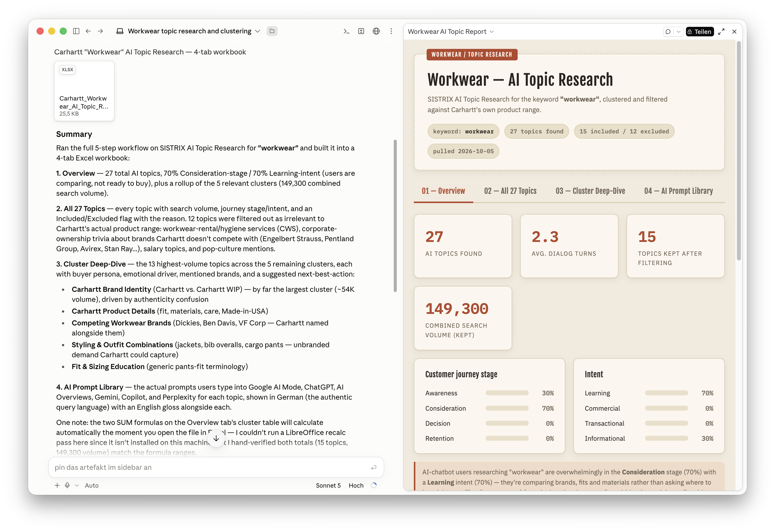Screen dimensions: 775x532
Task: Click the Teilen share button
Action: [x=700, y=32]
